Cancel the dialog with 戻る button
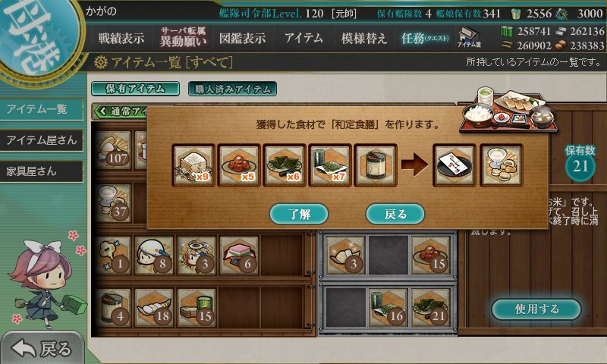Viewport: 607px width, 364px height. (395, 214)
